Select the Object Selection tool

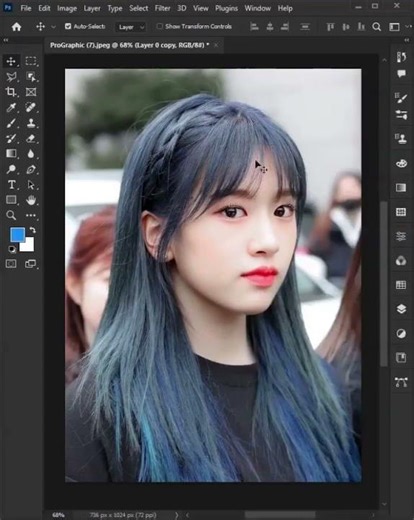point(31,77)
